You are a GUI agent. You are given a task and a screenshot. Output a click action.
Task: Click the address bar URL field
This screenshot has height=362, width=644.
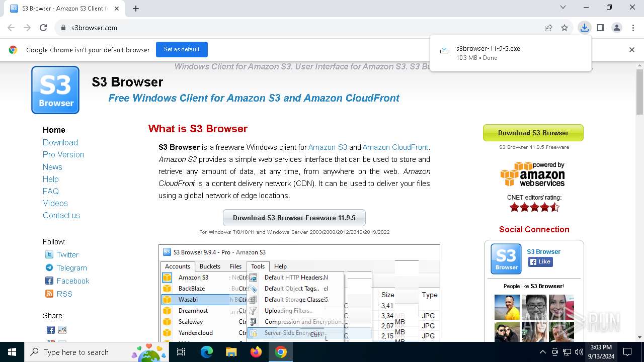pyautogui.click(x=302, y=28)
